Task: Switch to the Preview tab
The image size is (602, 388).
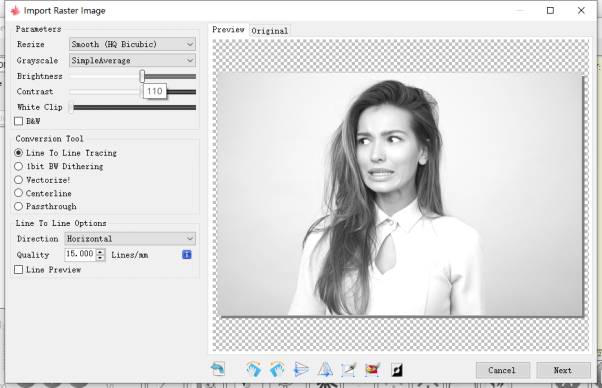Action: click(228, 30)
